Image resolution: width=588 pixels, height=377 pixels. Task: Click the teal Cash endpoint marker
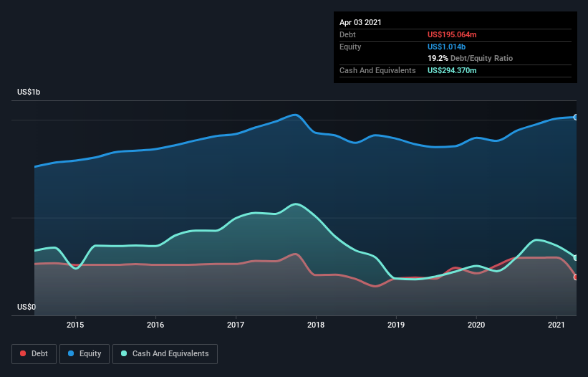[x=576, y=258]
